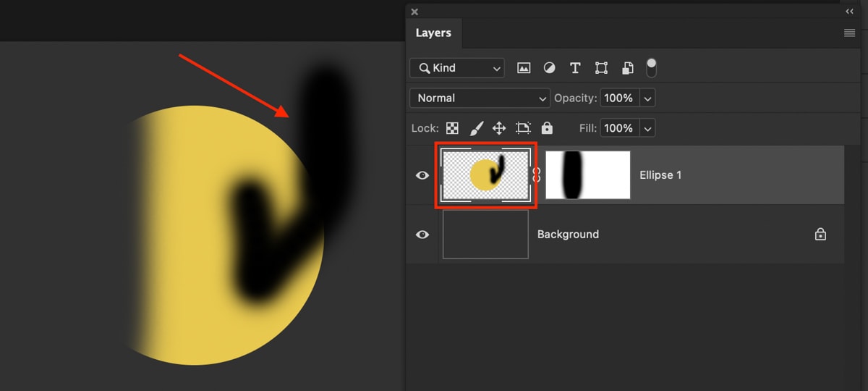Click the Opacity 100% value field

pos(619,98)
